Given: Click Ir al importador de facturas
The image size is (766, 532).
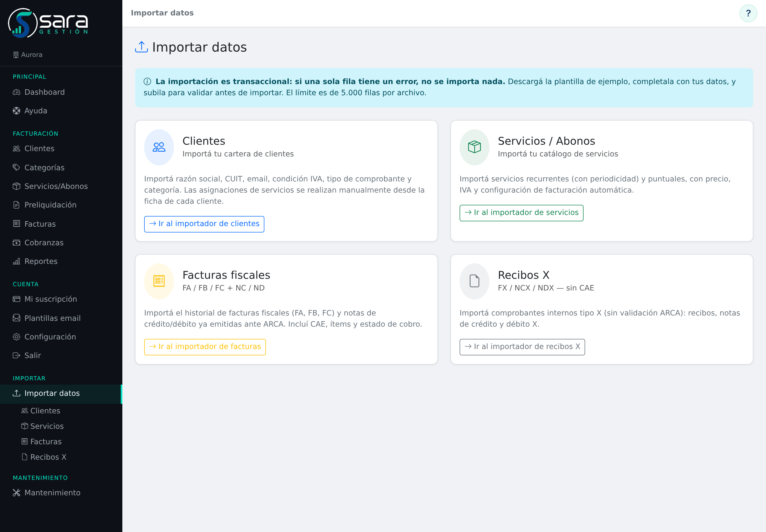Looking at the screenshot, I should click(205, 347).
